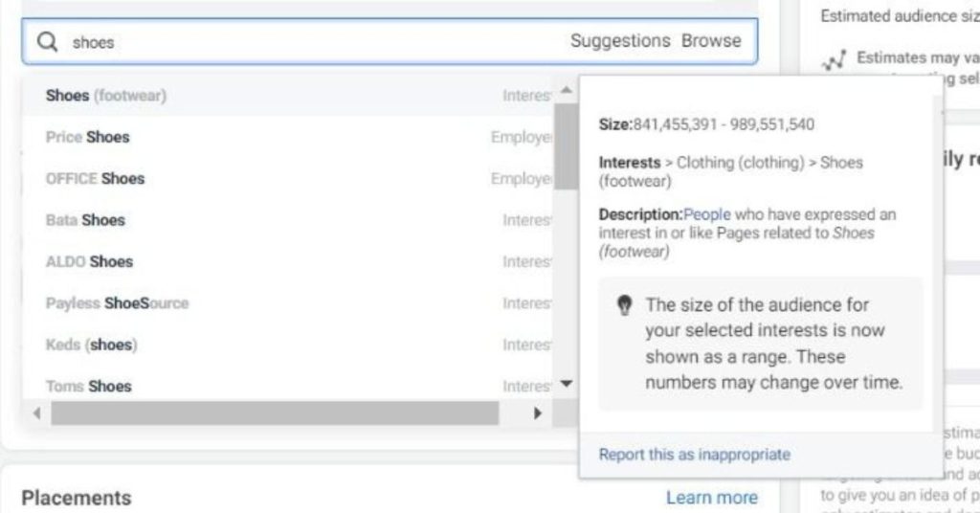Click the horizontal scroll left arrow
The width and height of the screenshot is (980, 513).
37,413
